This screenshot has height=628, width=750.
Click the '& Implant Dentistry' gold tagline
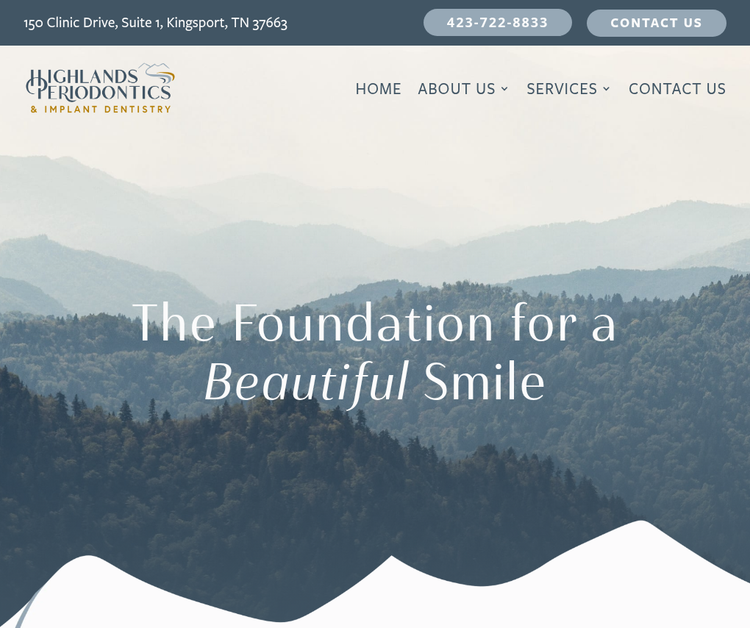[100, 110]
